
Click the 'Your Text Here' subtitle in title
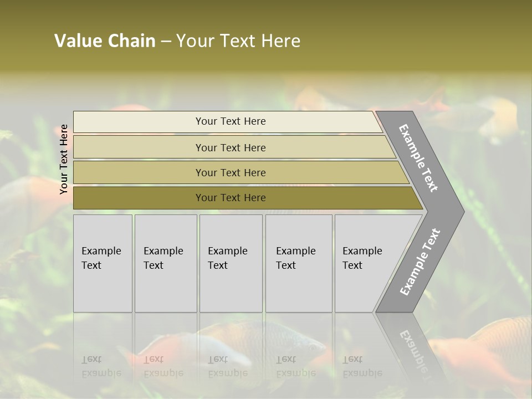pos(238,40)
